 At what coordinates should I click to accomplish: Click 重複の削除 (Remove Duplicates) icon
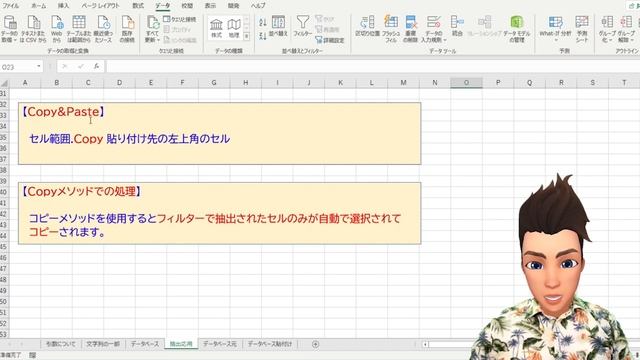[x=410, y=29]
